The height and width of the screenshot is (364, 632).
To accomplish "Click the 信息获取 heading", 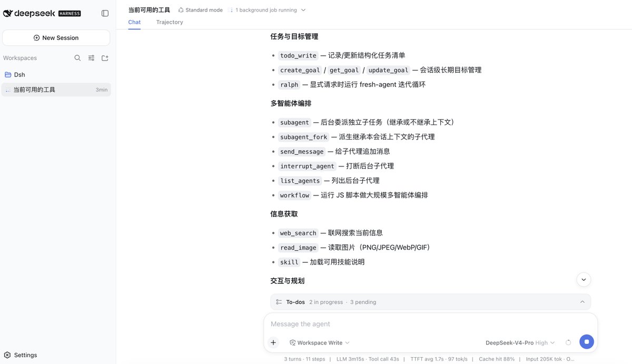I will [x=284, y=214].
